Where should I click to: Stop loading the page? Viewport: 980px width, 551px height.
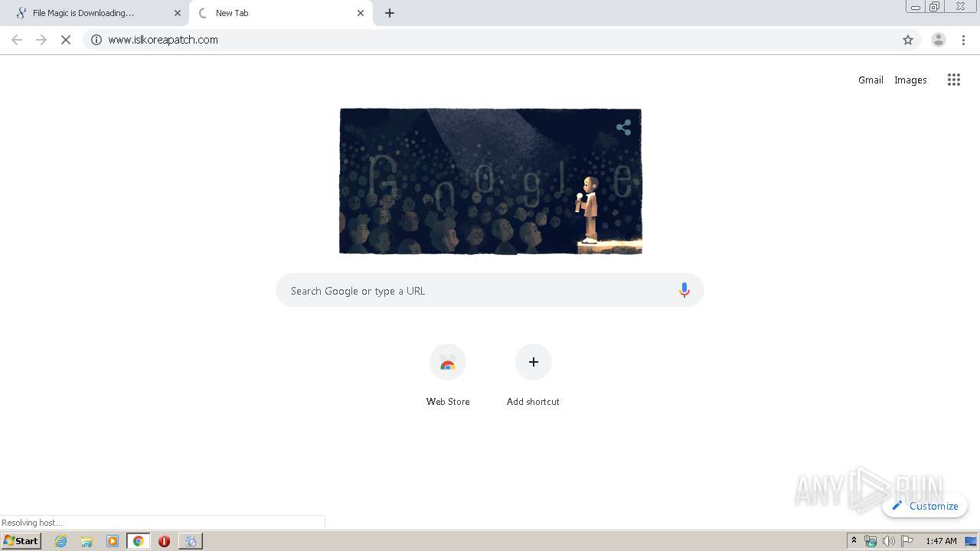pos(66,40)
